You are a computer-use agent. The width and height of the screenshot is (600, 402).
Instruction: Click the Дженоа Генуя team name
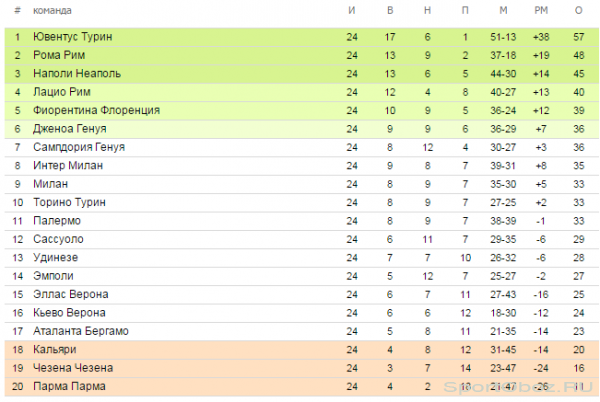pos(70,129)
